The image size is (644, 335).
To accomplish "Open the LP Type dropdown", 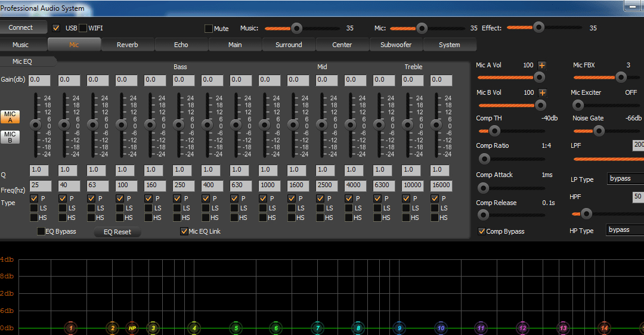I will tap(625, 179).
